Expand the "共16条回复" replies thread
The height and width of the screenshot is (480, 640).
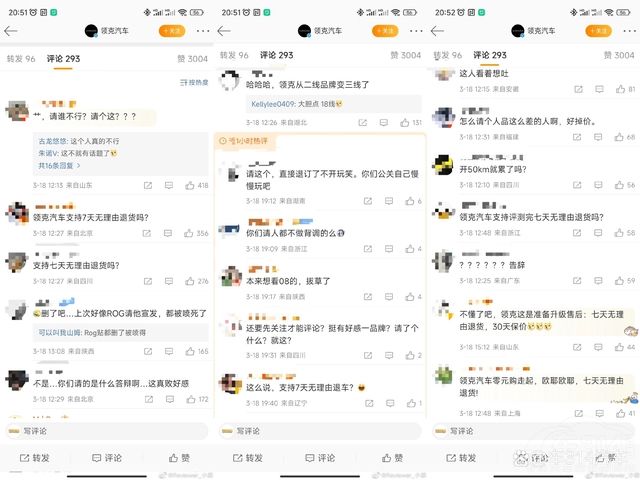[x=59, y=166]
